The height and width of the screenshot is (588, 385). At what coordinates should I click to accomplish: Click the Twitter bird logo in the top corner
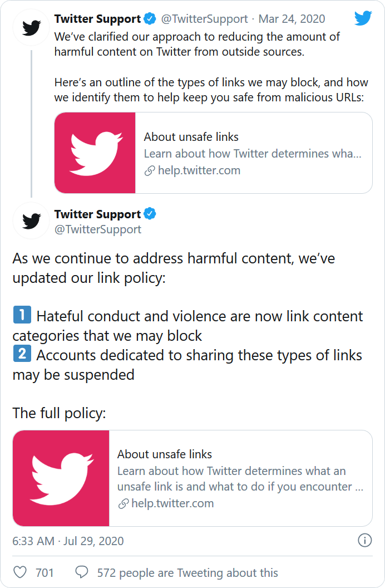click(363, 18)
